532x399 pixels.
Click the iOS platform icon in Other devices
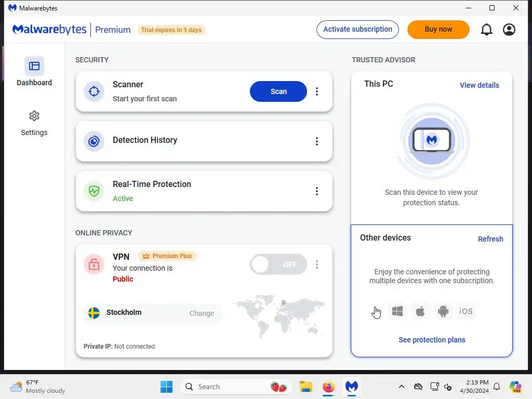click(466, 311)
